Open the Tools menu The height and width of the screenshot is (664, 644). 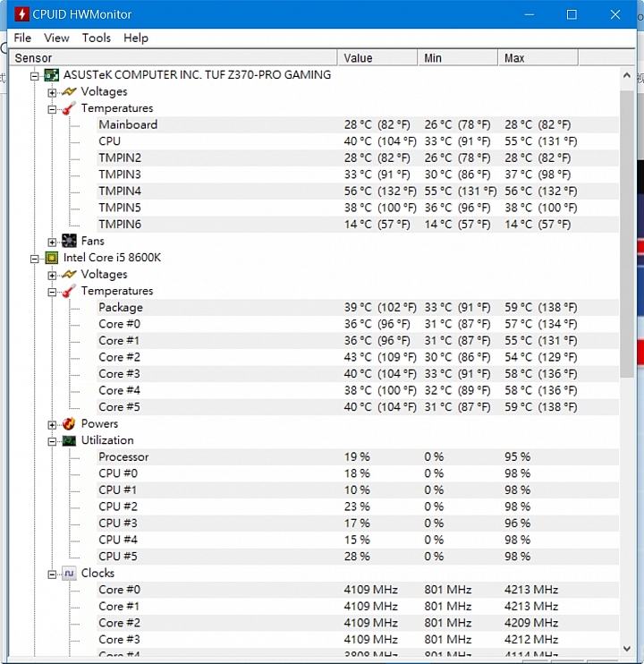(x=97, y=38)
